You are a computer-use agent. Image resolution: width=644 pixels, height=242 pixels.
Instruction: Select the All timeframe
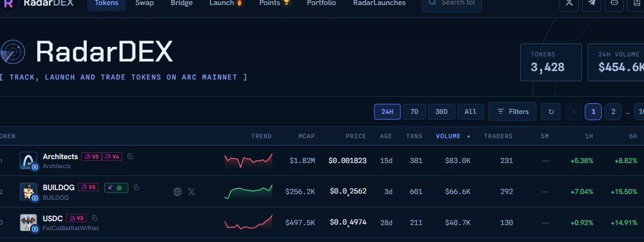click(x=470, y=112)
